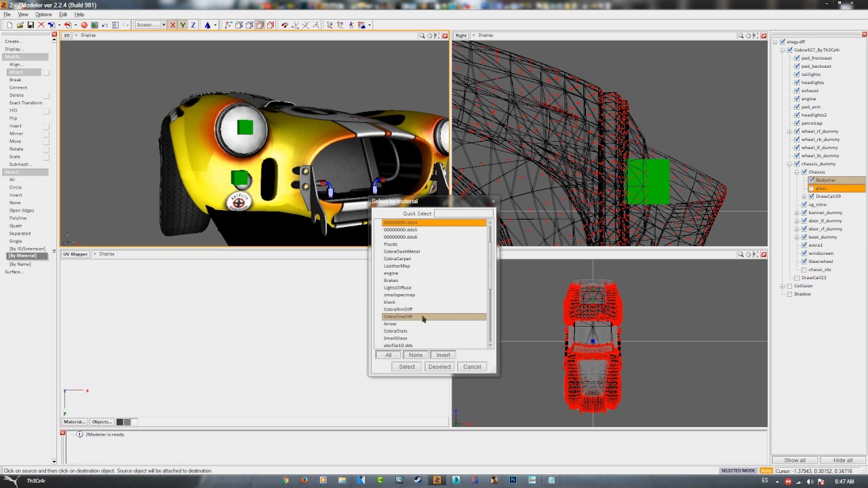
Task: Select the highlighted objects level cube icon
Action: [260, 25]
